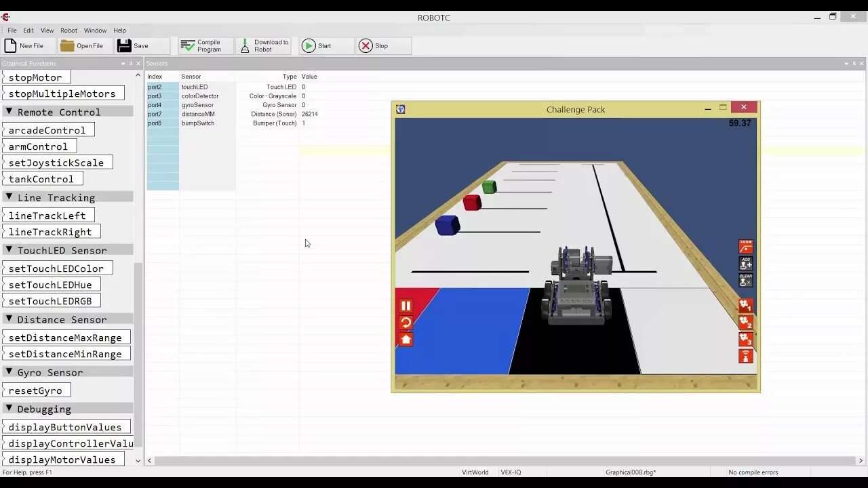This screenshot has width=868, height=488.
Task: Close the Sensors panel
Action: [862, 64]
